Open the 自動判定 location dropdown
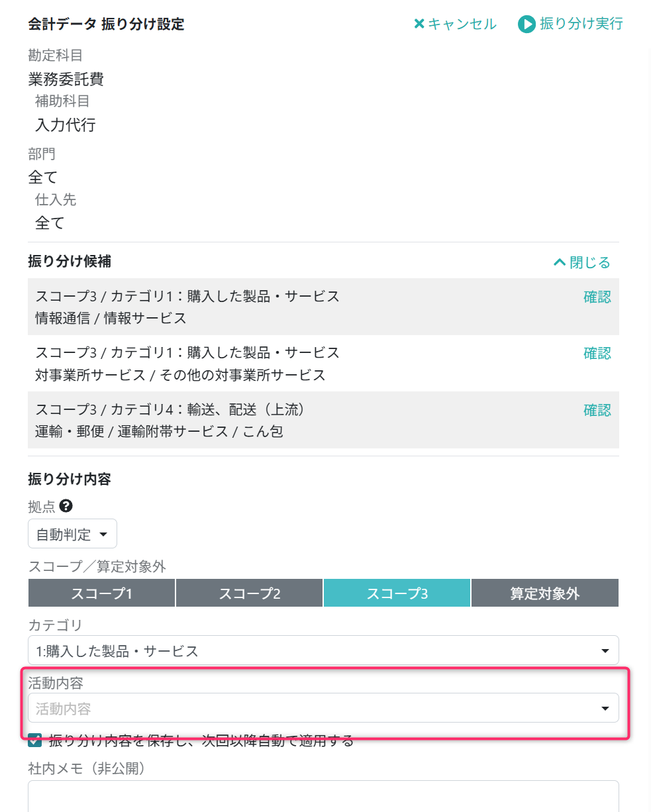Image resolution: width=651 pixels, height=812 pixels. coord(72,534)
